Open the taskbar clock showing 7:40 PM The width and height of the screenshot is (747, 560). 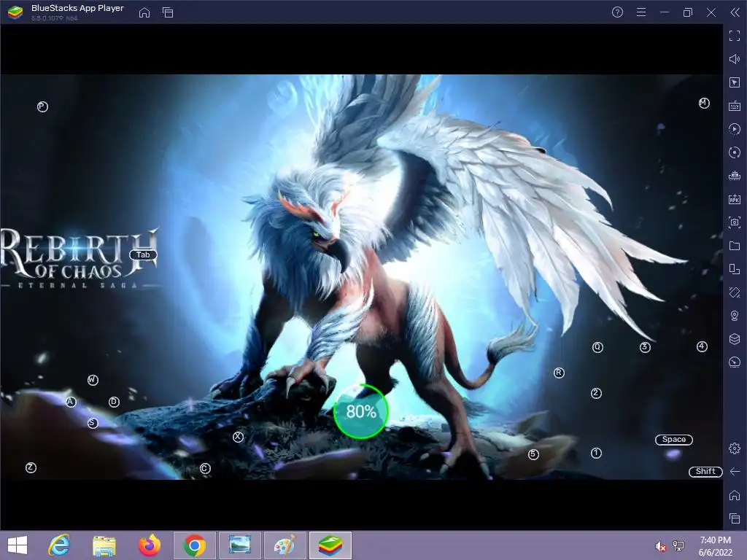pos(715,546)
